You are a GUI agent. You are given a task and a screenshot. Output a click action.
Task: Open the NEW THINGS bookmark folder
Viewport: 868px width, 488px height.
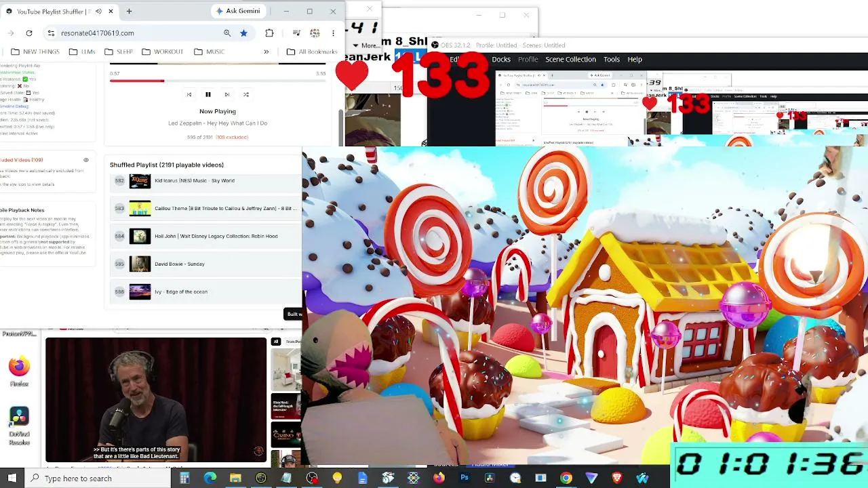35,52
